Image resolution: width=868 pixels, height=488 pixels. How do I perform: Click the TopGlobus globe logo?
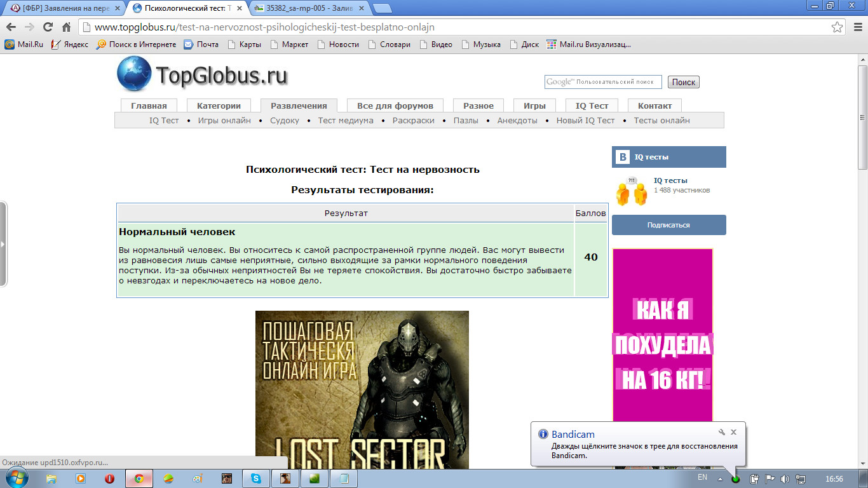(134, 74)
